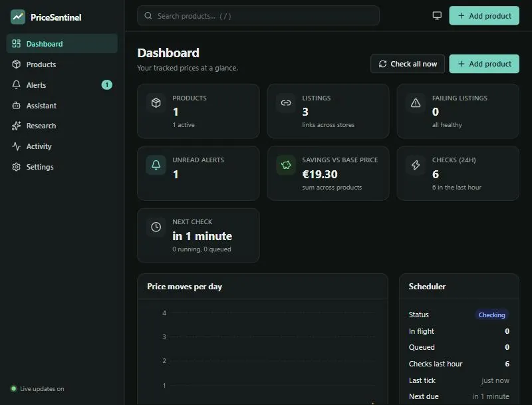The width and height of the screenshot is (532, 405).
Task: Open Settings from the sidebar
Action: coord(62,167)
